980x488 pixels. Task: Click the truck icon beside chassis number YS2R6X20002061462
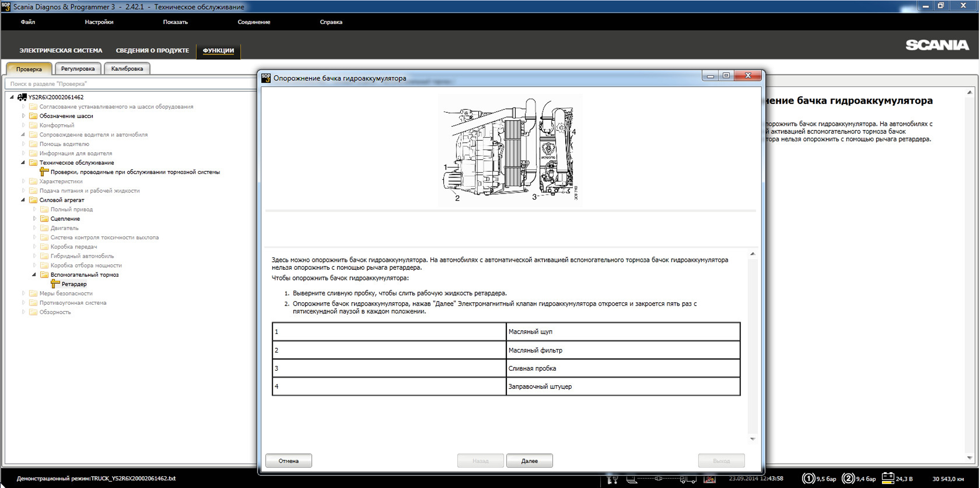point(22,97)
